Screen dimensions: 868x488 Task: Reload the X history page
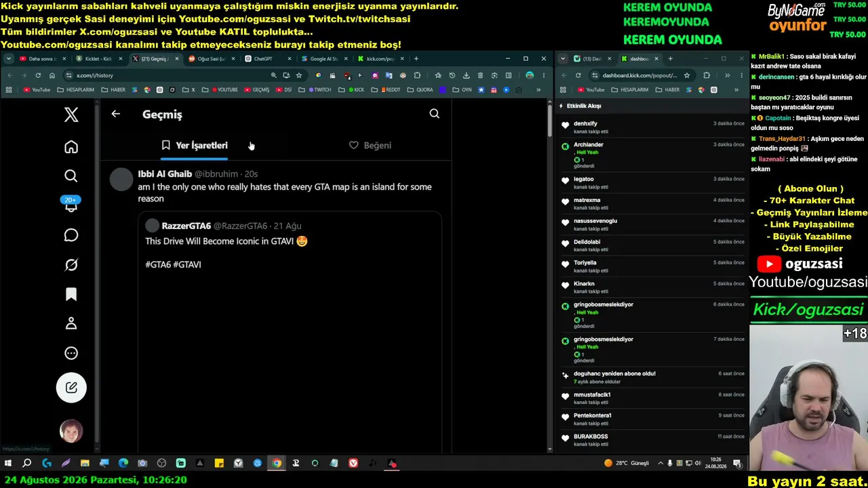point(38,75)
